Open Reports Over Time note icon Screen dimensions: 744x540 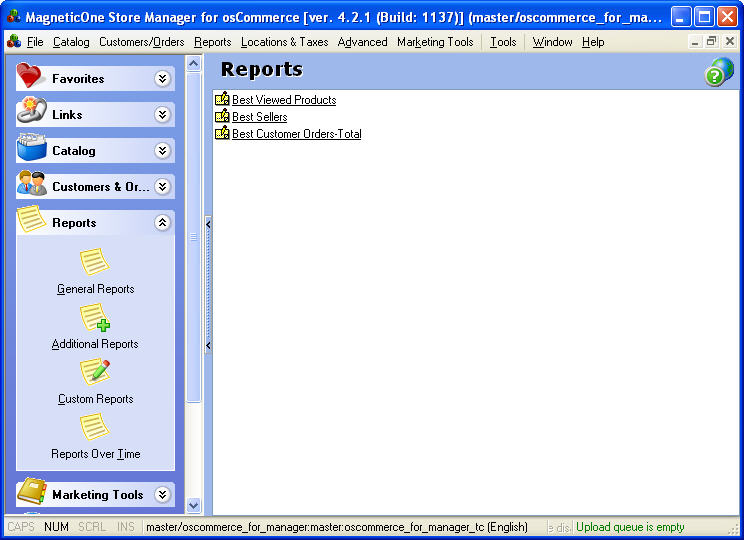pos(94,427)
